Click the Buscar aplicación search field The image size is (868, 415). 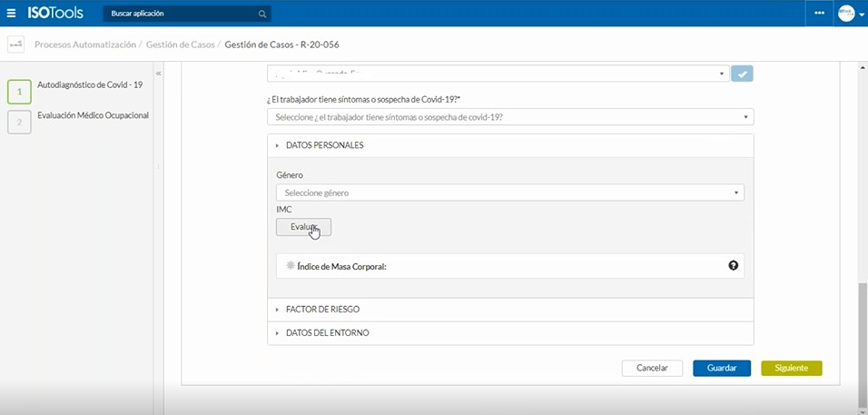(x=182, y=15)
